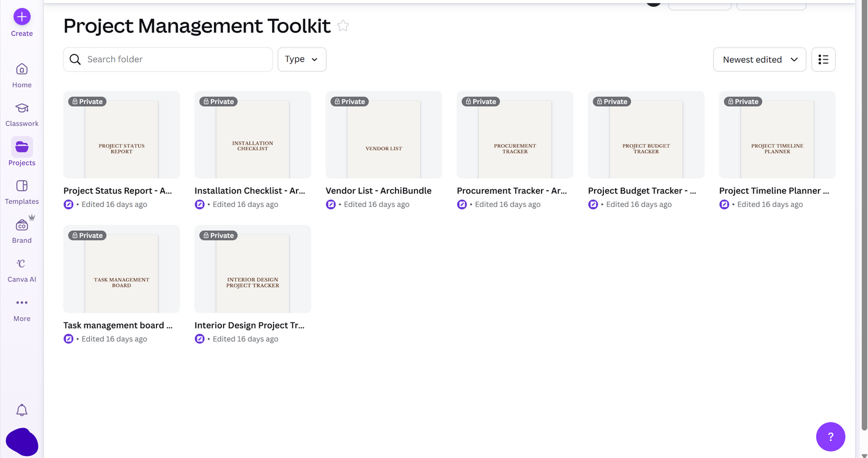Click Private badge on Vendor List
Image resolution: width=868 pixels, height=458 pixels.
(350, 101)
